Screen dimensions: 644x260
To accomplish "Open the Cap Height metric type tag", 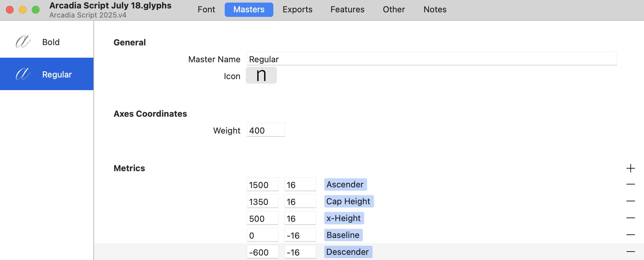I will pyautogui.click(x=349, y=201).
